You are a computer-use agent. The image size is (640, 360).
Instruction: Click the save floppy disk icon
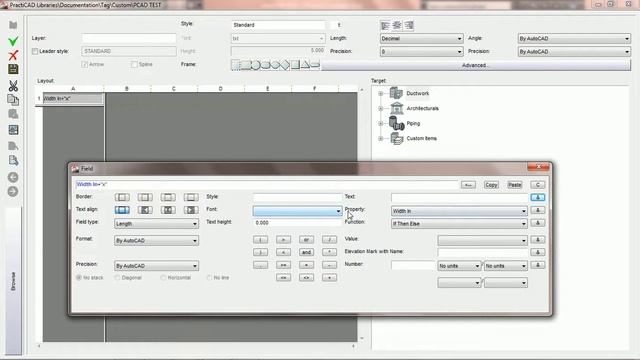[x=13, y=69]
